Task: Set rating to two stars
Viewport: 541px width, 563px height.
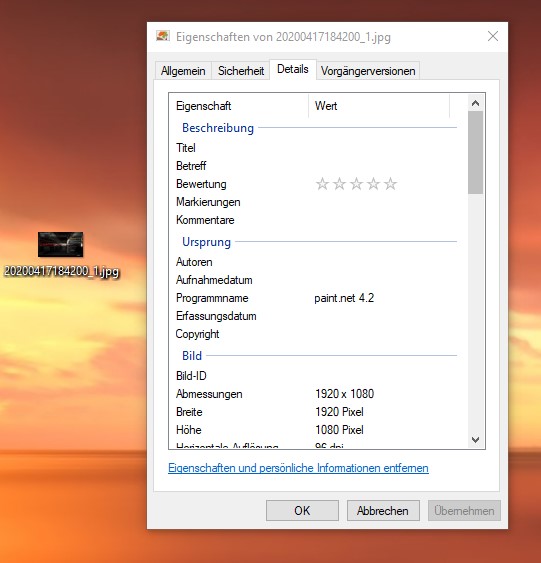Action: click(x=339, y=184)
